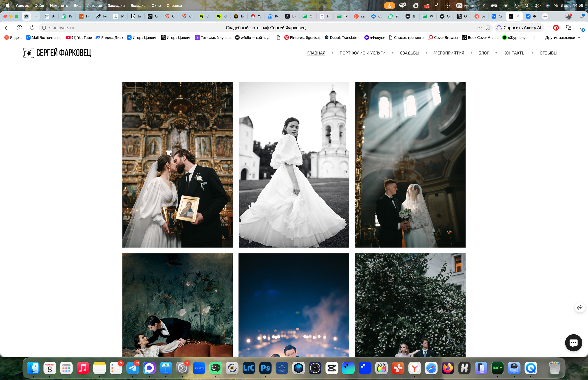Open the live chat bubble widget
The image size is (588, 380).
574,343
